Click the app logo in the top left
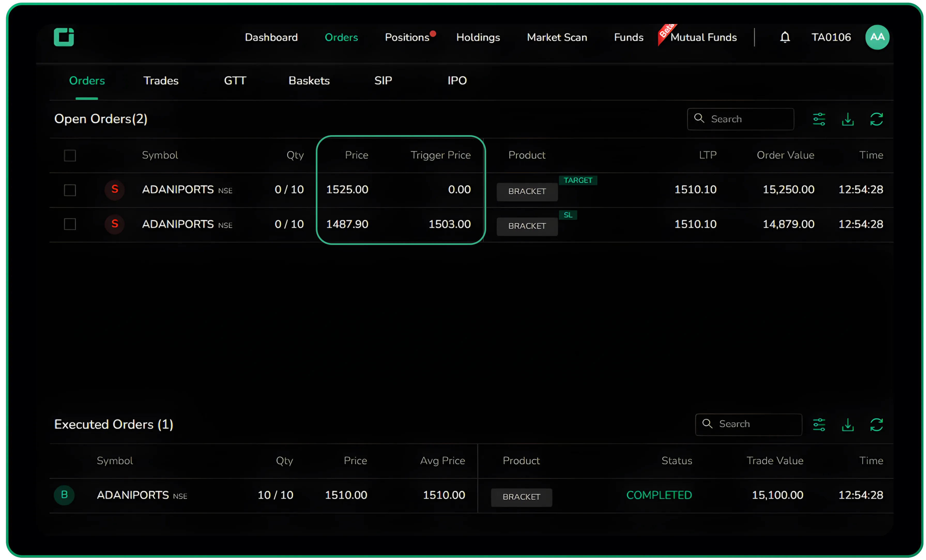Image resolution: width=926 pixels, height=560 pixels. [64, 37]
